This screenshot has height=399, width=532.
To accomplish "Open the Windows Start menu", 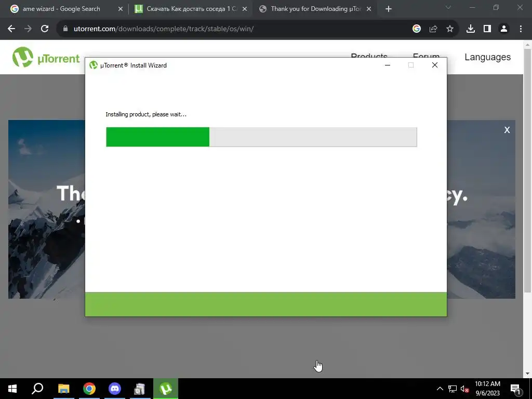I will point(12,389).
